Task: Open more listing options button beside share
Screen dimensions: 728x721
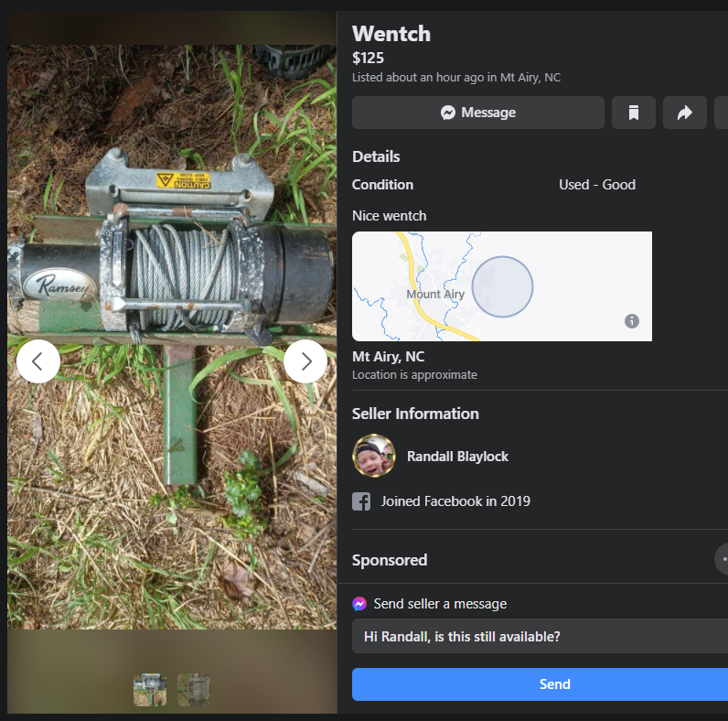Action: coord(722,113)
